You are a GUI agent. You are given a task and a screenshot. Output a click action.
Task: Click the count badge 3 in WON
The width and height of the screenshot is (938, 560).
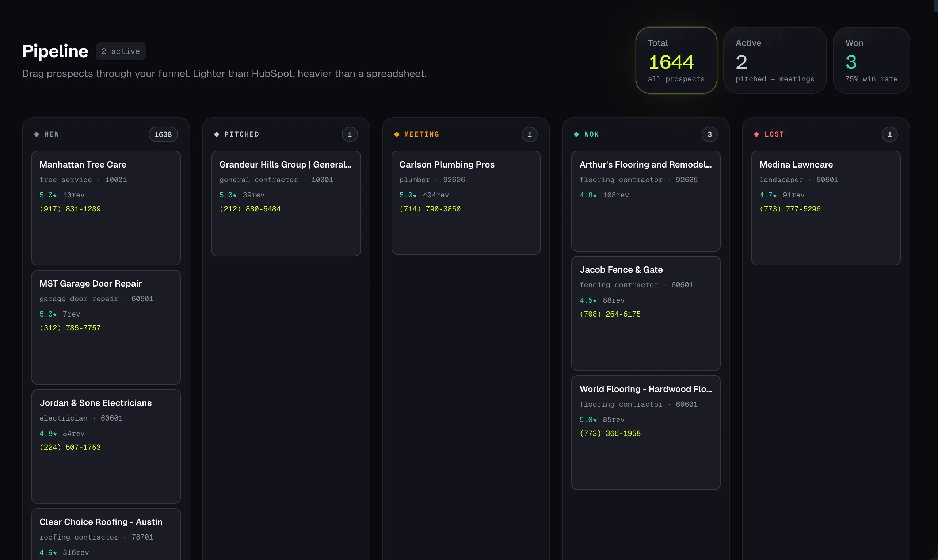[710, 134]
